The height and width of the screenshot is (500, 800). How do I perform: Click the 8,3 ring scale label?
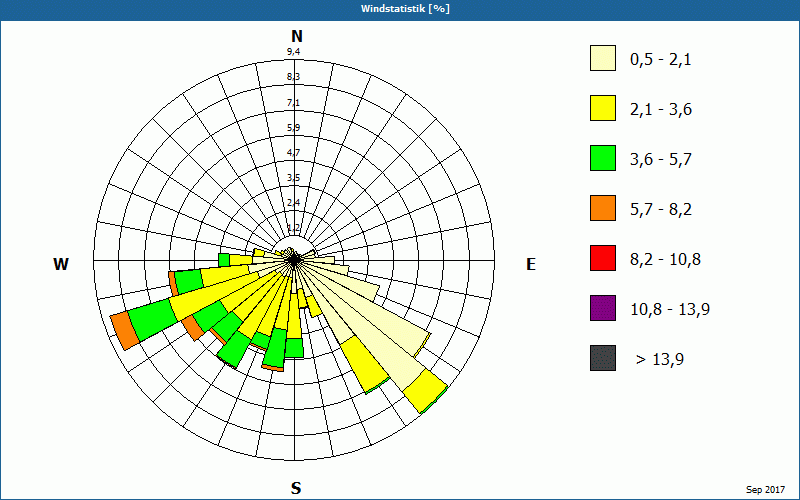click(x=293, y=77)
